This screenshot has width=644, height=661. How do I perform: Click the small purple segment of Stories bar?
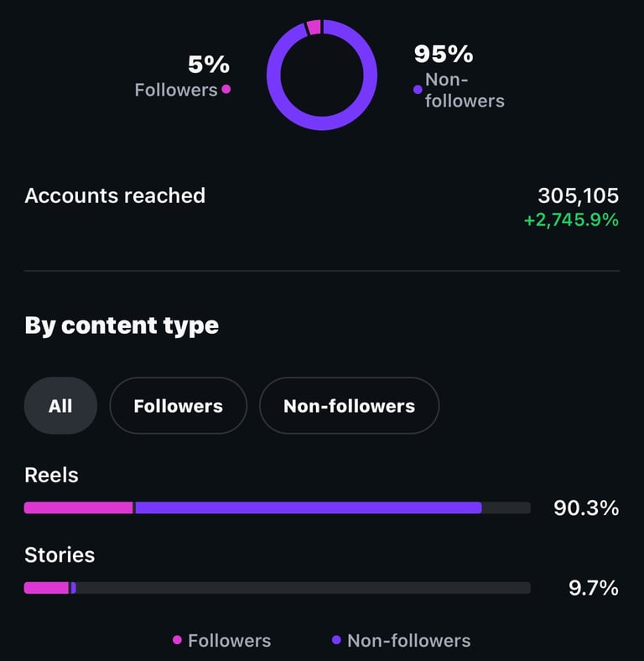pyautogui.click(x=73, y=588)
